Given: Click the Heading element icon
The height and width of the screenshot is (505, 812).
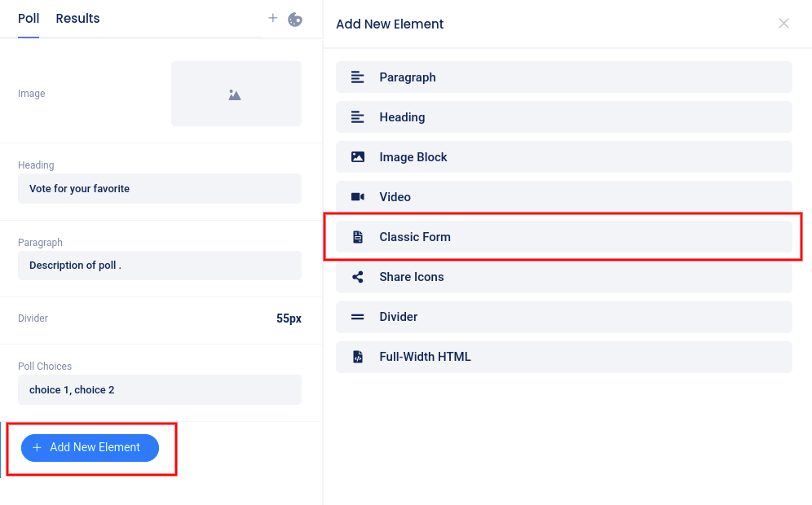Looking at the screenshot, I should click(357, 117).
